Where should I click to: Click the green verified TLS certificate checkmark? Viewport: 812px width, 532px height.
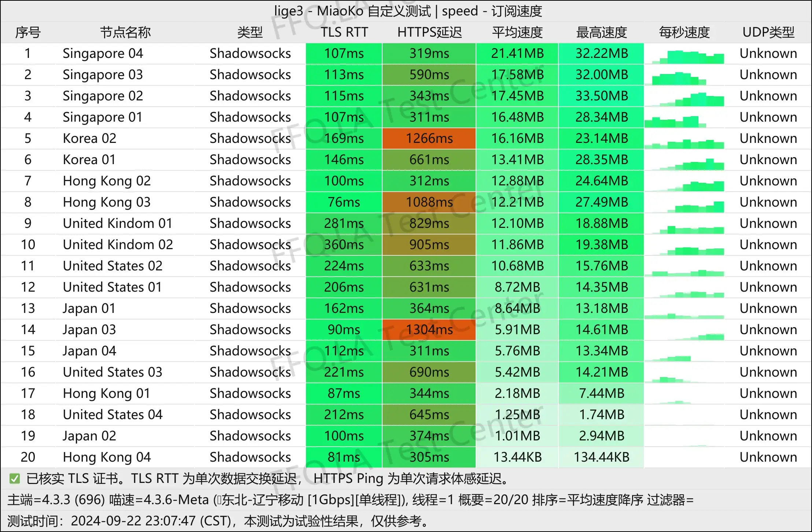15,479
